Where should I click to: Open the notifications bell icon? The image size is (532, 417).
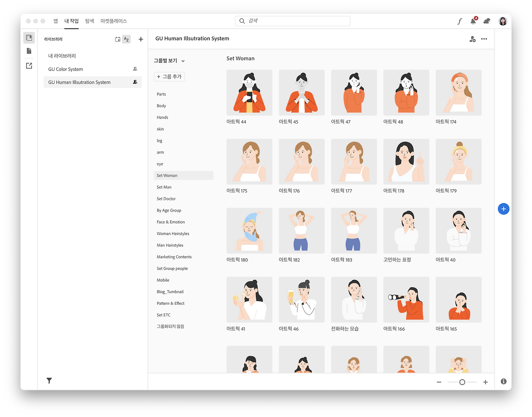(473, 21)
